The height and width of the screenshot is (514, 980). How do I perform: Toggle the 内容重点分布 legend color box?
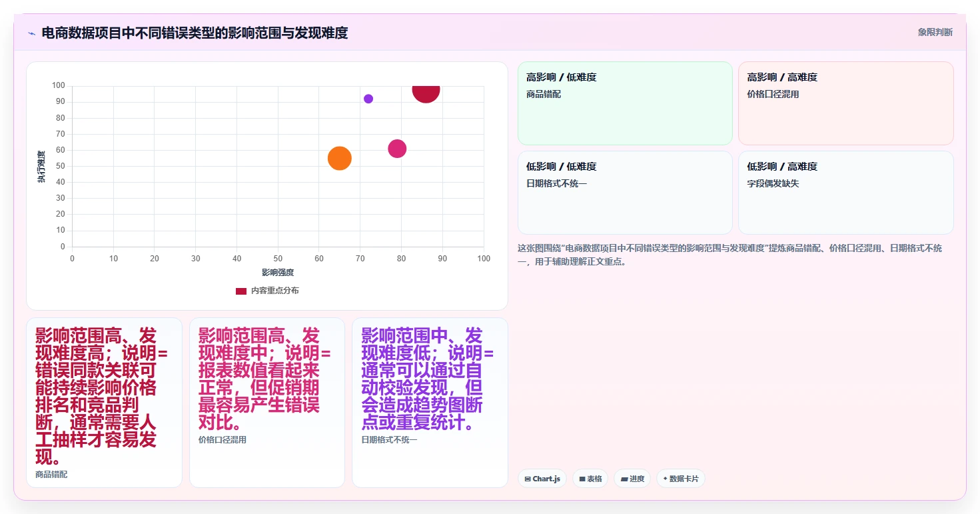pos(241,291)
